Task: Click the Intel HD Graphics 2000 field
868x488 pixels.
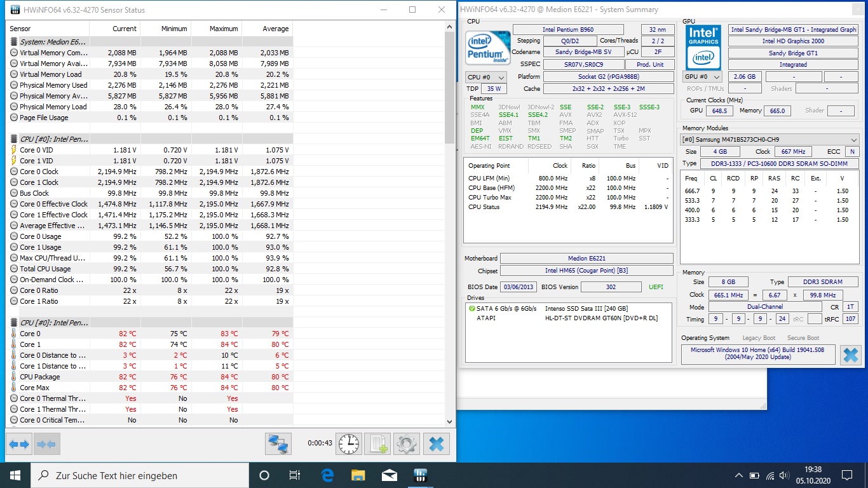Action: click(793, 41)
